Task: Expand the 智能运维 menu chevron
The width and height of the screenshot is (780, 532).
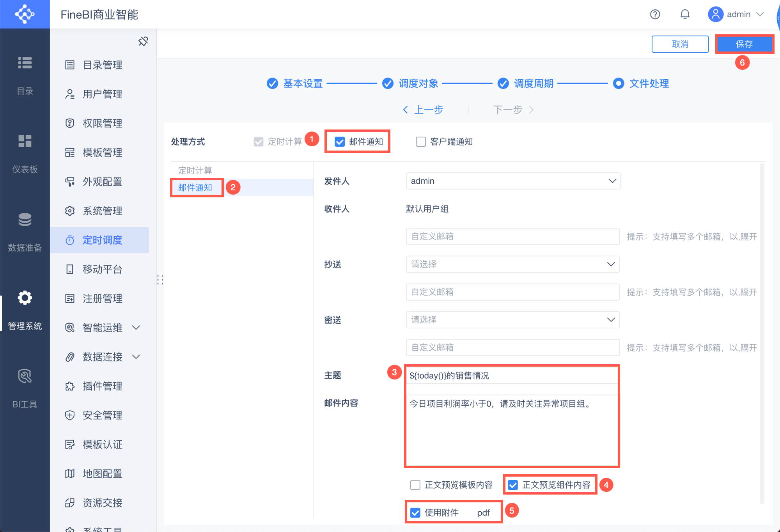Action: [136, 328]
